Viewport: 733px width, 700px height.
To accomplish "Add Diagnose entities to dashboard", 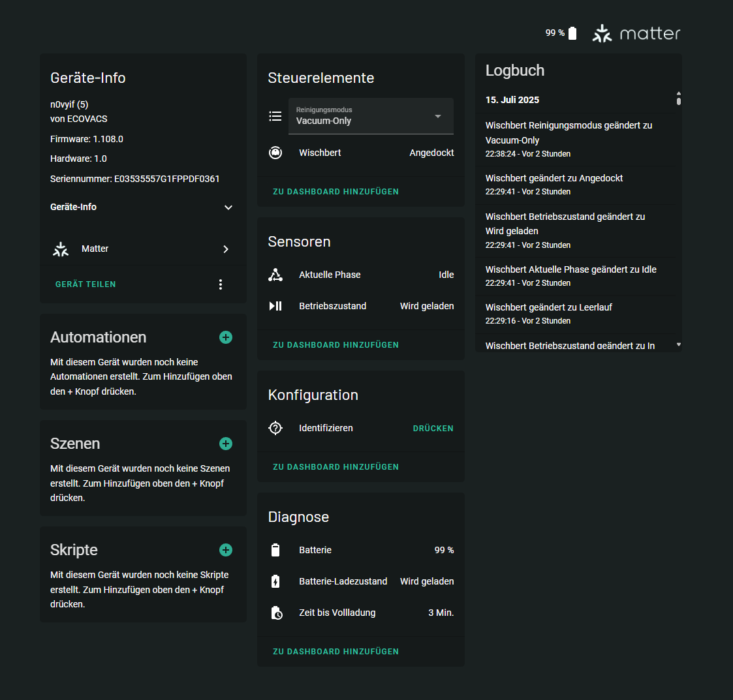I will 335,652.
